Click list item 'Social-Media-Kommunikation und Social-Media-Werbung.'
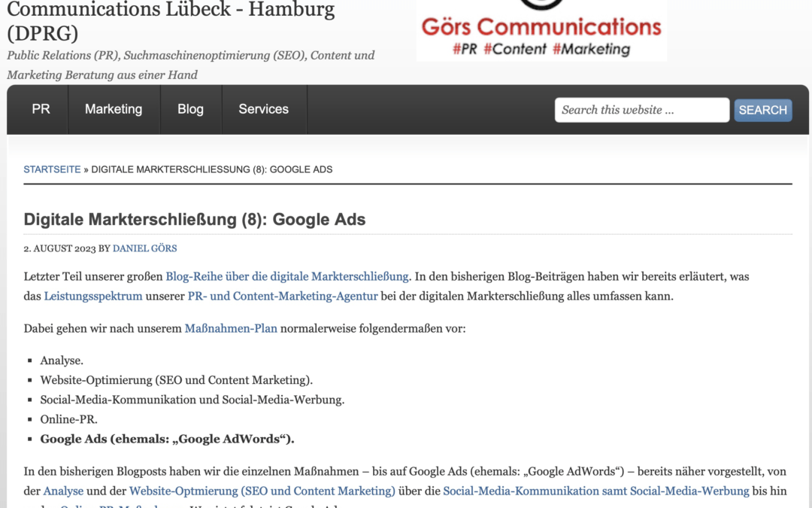 coord(192,400)
